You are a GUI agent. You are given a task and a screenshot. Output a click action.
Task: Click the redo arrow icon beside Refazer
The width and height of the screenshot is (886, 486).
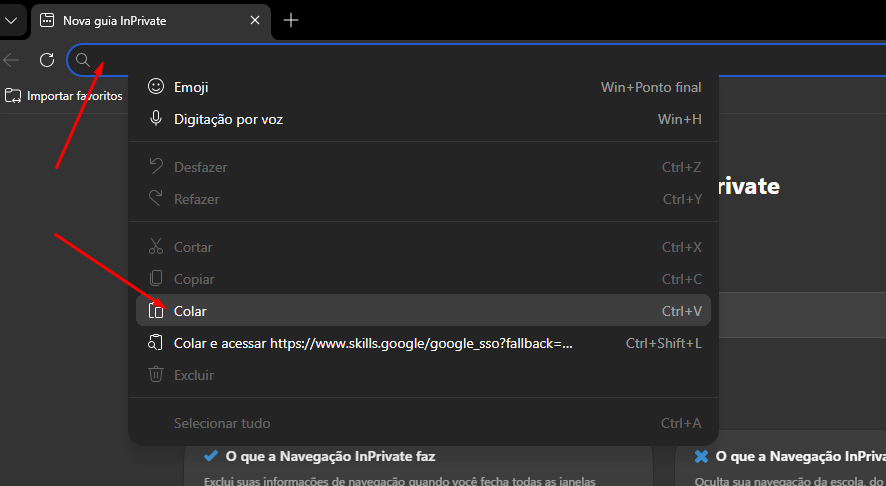[x=156, y=198]
